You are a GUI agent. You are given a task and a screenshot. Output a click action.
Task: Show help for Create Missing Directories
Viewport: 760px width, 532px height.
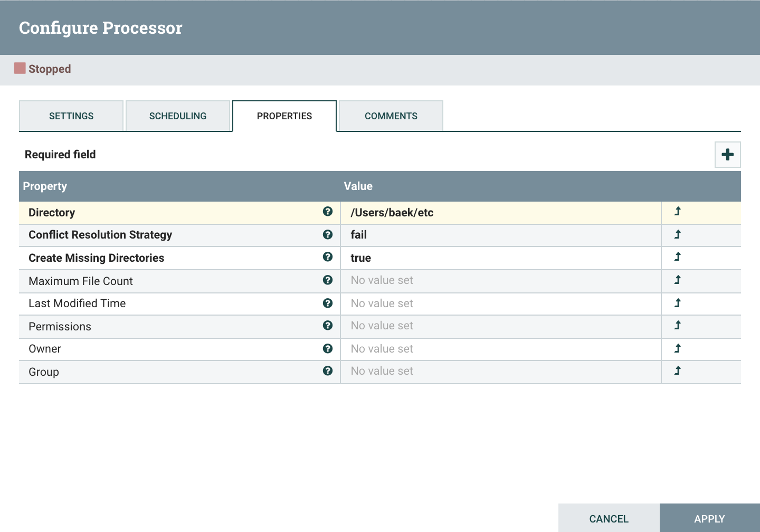(328, 257)
